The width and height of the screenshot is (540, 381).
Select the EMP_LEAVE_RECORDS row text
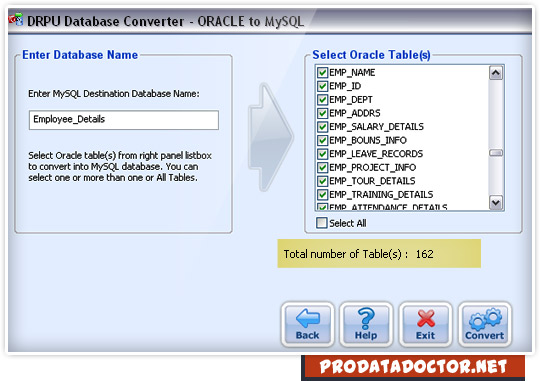click(376, 154)
